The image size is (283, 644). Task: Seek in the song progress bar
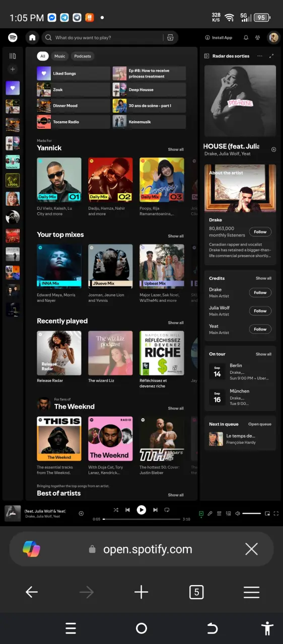click(141, 519)
